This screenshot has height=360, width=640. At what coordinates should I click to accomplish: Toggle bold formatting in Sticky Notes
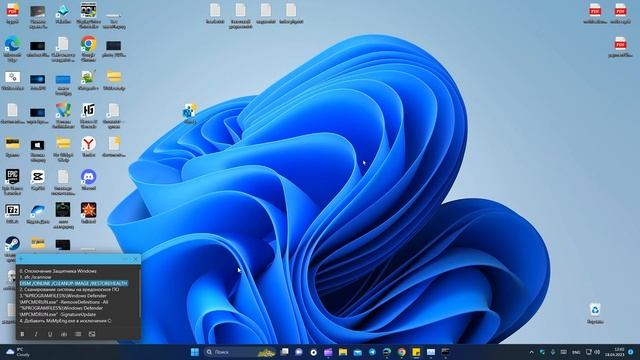[22, 334]
